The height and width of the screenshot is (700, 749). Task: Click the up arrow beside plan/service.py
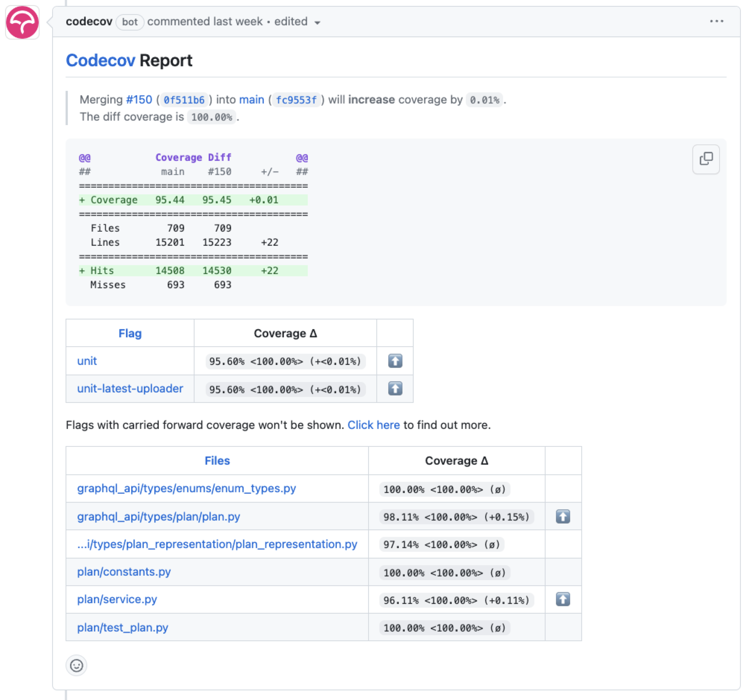coord(563,599)
